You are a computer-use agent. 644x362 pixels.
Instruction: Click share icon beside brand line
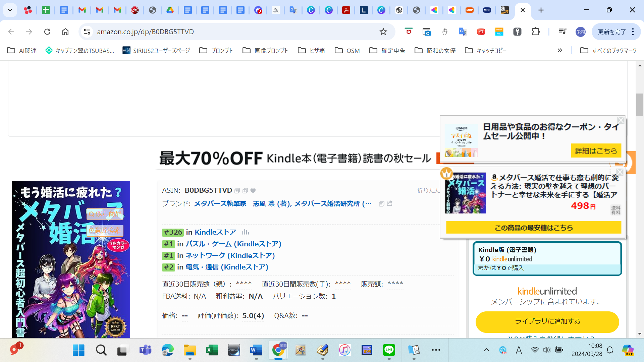[x=390, y=203]
